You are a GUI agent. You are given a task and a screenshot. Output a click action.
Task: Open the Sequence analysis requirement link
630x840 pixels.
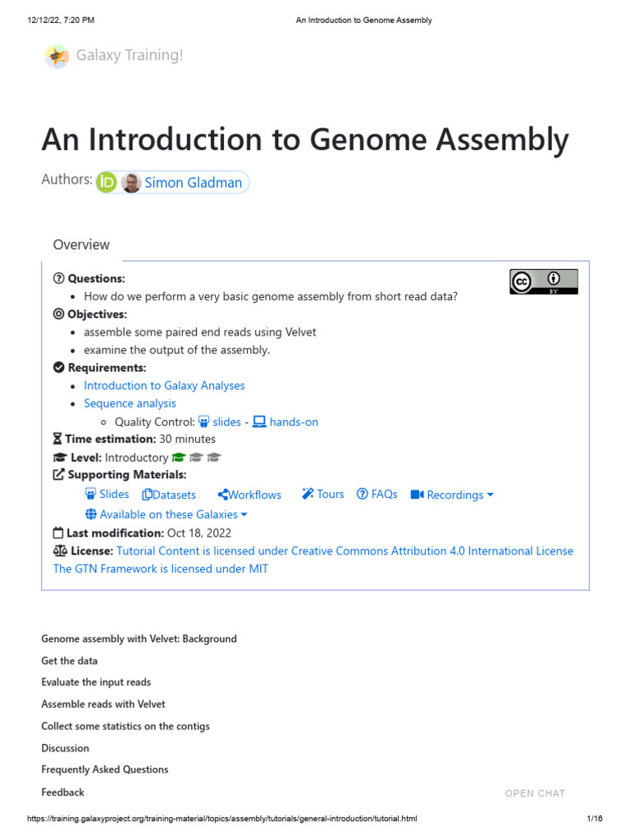point(130,404)
